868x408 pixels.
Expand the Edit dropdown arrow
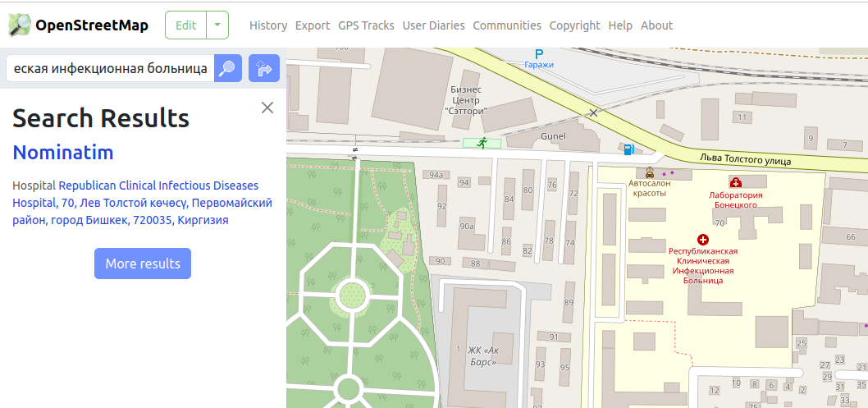(217, 25)
